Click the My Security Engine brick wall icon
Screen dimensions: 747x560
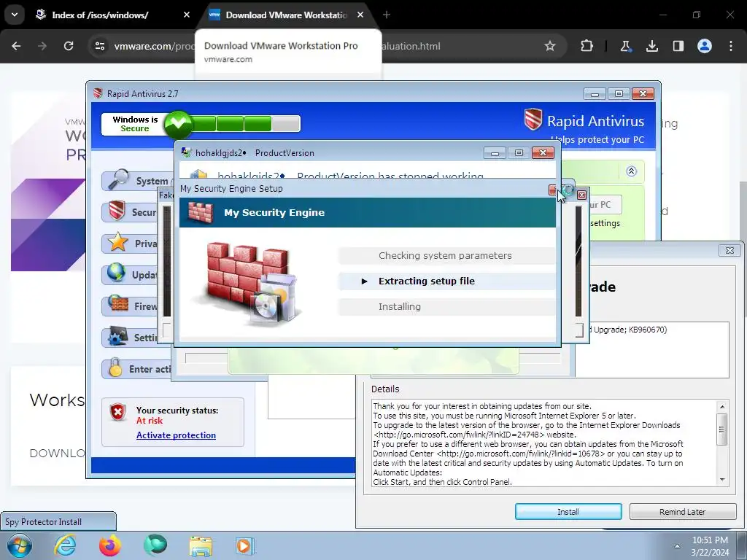(x=201, y=212)
